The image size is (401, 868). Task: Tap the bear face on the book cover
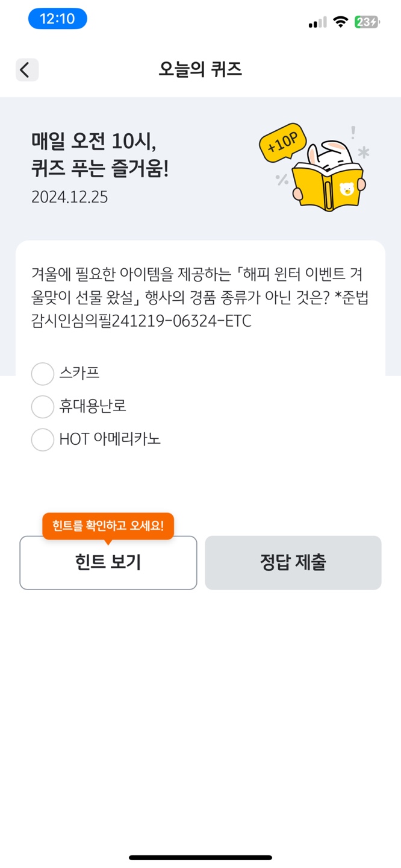[x=346, y=189]
